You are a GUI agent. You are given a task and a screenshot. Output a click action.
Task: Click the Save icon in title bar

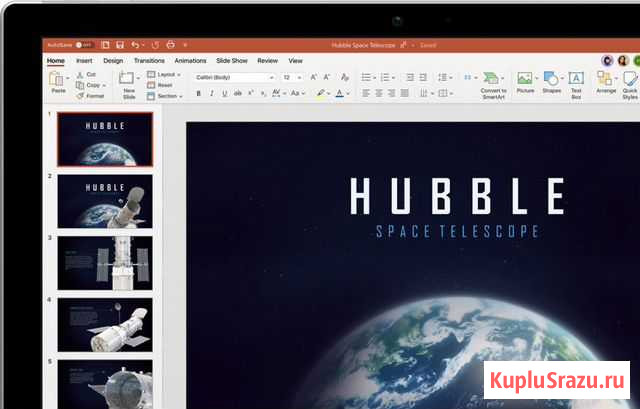[x=120, y=45]
